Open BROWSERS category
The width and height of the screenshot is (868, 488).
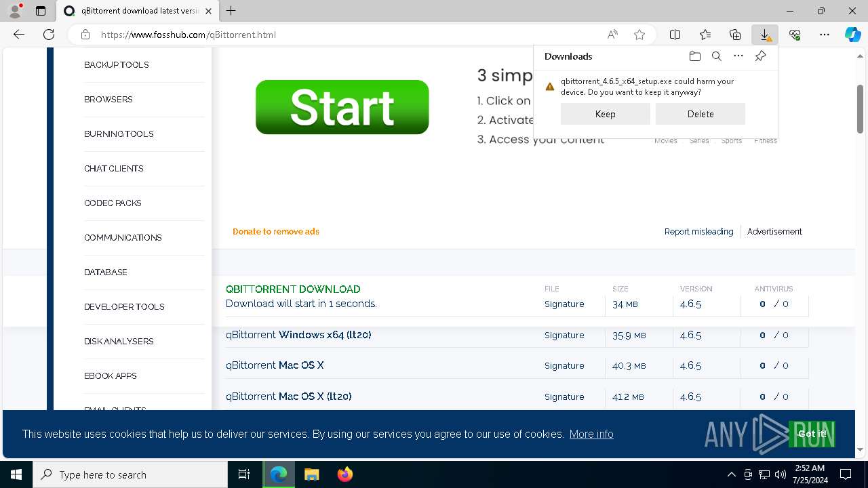coord(108,99)
